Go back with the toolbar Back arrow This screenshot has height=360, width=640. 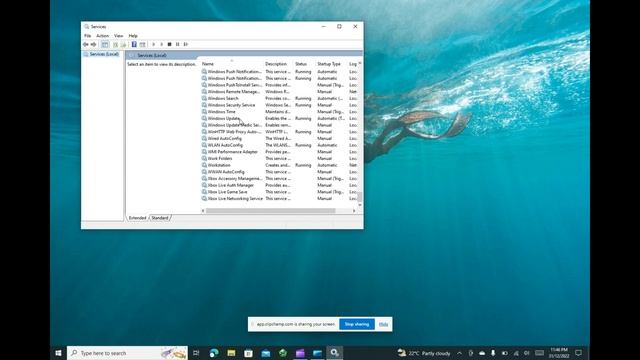point(86,44)
